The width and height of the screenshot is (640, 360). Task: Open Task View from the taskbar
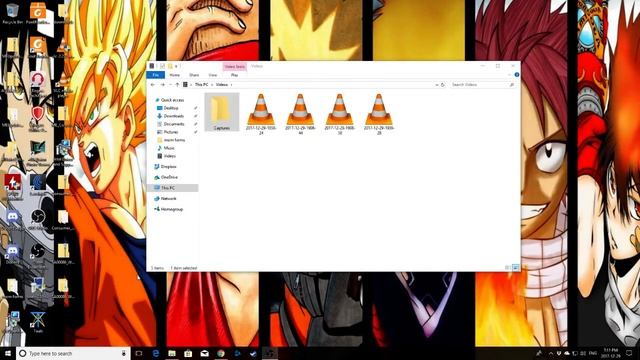[x=139, y=353]
